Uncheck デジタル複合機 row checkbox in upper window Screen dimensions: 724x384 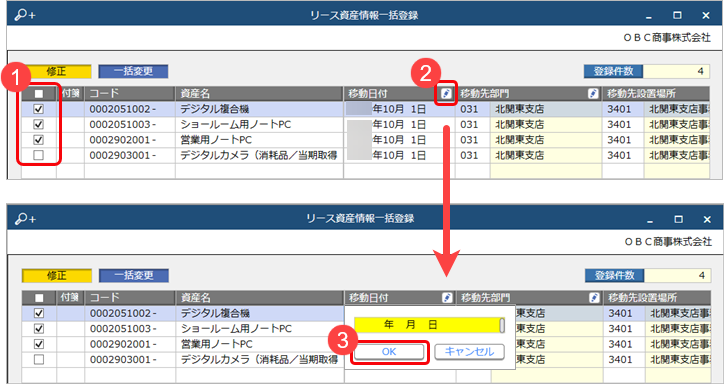(39, 109)
